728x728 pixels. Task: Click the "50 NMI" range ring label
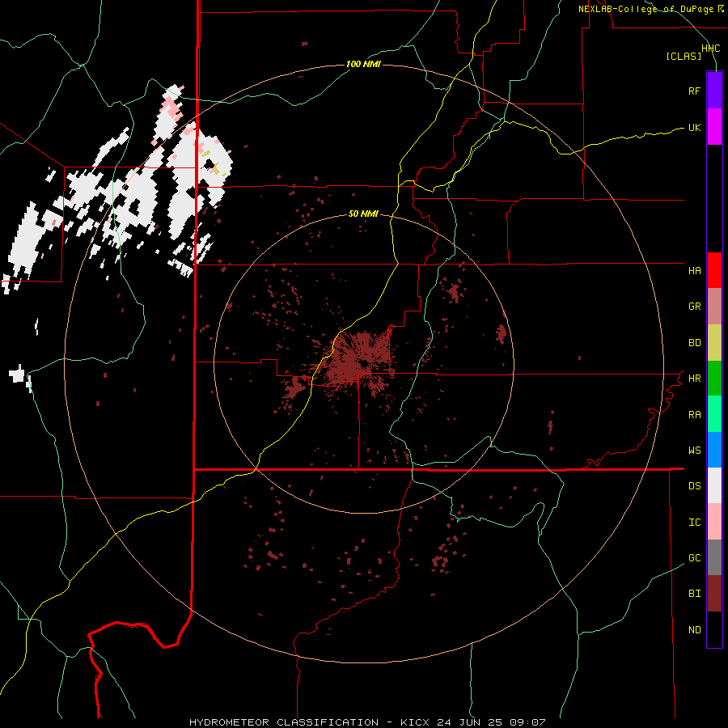[363, 214]
